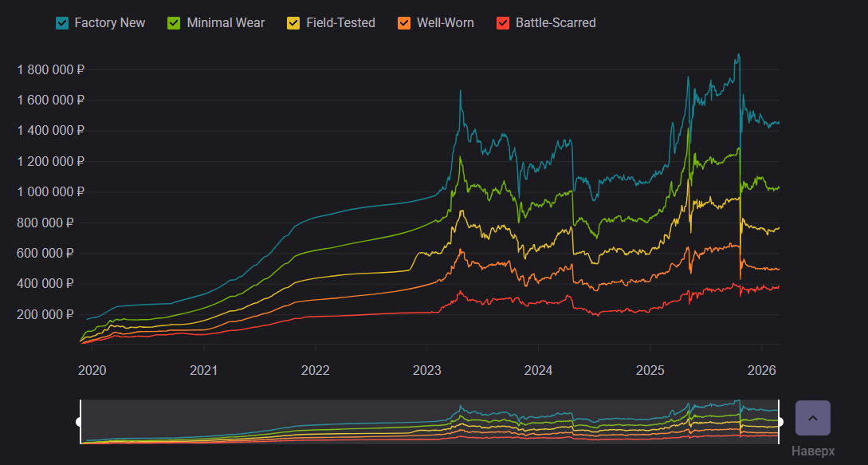Toggle the Factory New checkbox
The width and height of the screenshot is (868, 465).
point(62,23)
